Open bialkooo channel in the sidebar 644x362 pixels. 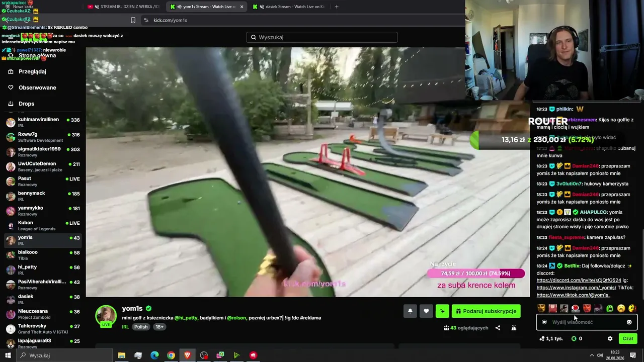click(x=43, y=255)
